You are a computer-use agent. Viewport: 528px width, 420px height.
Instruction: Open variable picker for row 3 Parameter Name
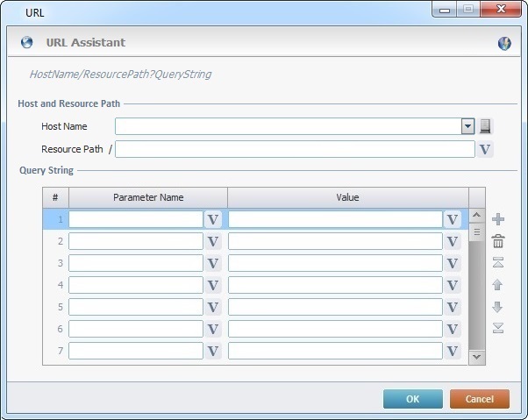tap(212, 263)
